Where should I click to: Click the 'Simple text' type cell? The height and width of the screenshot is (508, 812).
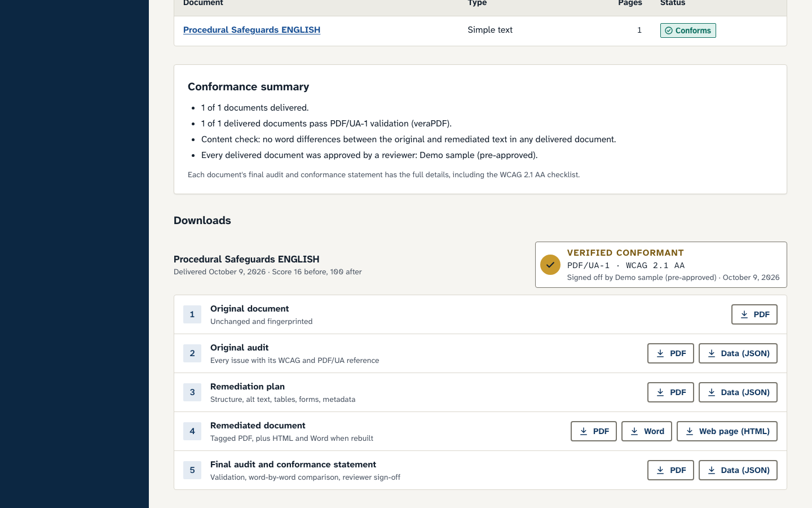(x=490, y=30)
